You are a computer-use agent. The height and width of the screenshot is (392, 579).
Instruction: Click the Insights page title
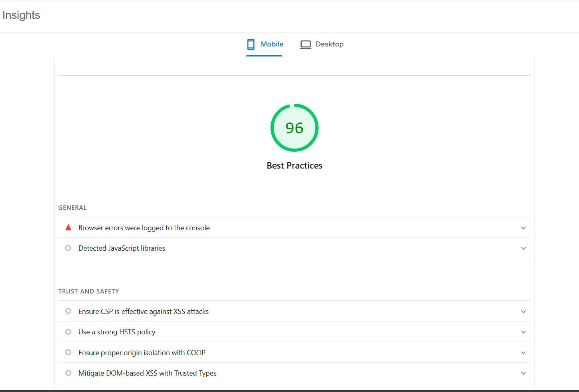tap(21, 15)
